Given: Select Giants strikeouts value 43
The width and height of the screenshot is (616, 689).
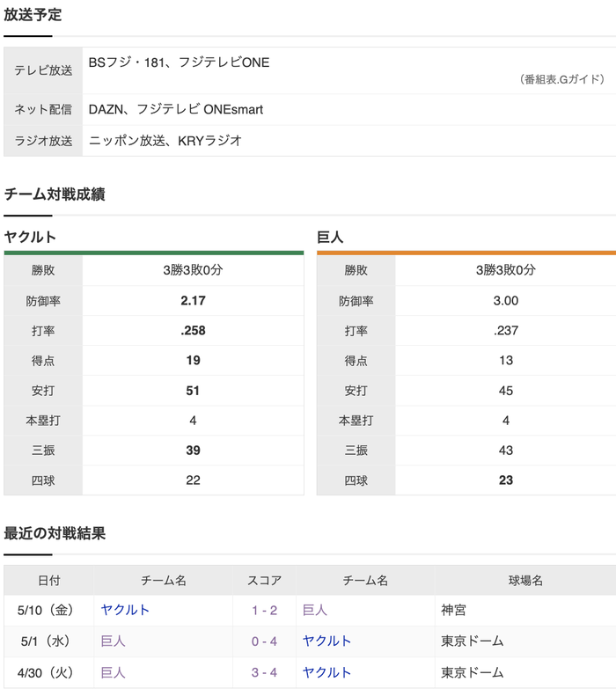Looking at the screenshot, I should (506, 451).
